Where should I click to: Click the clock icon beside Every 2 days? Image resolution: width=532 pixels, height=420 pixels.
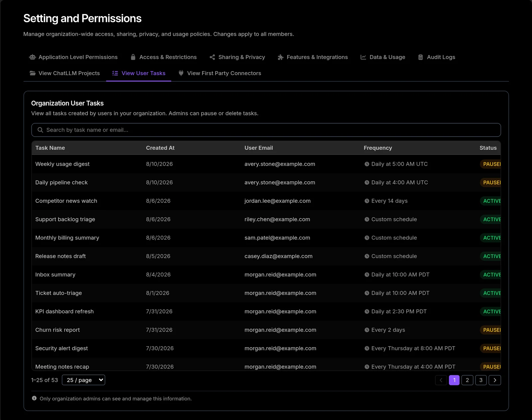tap(367, 330)
